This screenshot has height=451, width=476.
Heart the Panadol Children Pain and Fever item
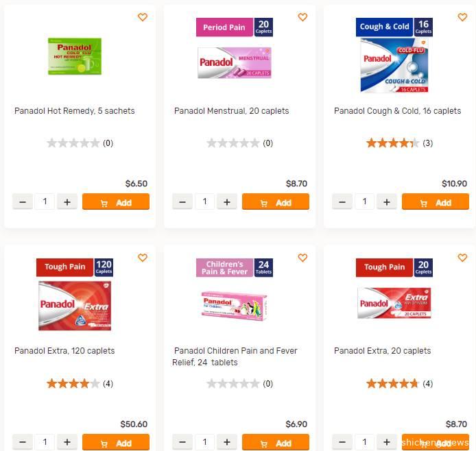[302, 258]
